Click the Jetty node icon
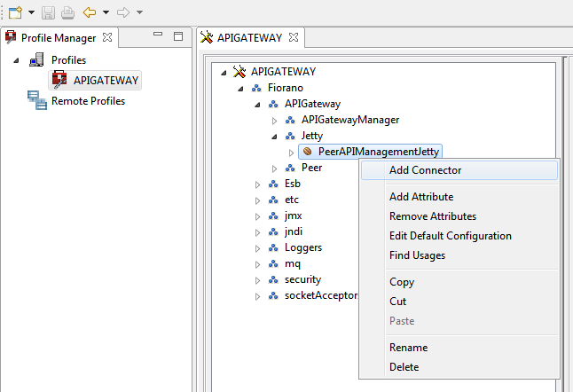Screen dimensions: 573x392 point(290,136)
